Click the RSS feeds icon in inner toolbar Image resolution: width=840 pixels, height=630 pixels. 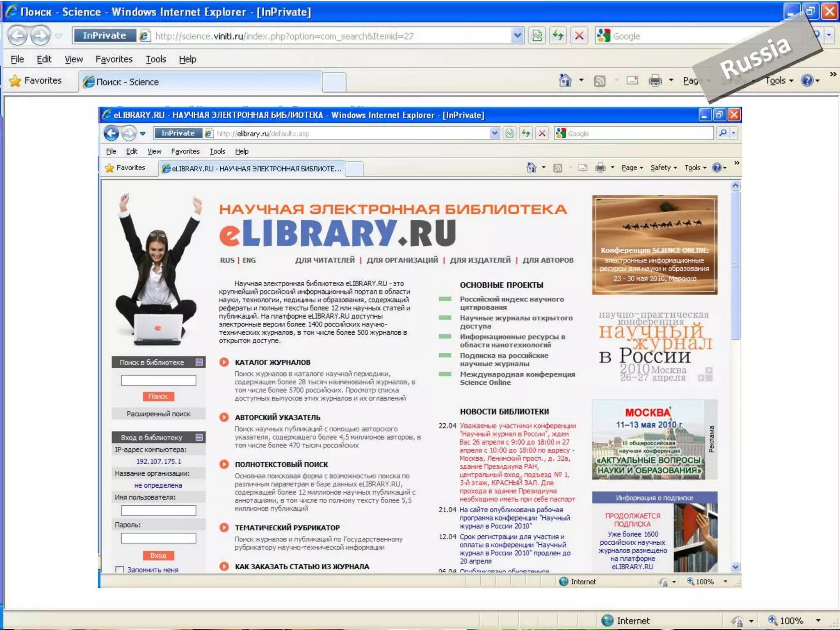(x=558, y=168)
